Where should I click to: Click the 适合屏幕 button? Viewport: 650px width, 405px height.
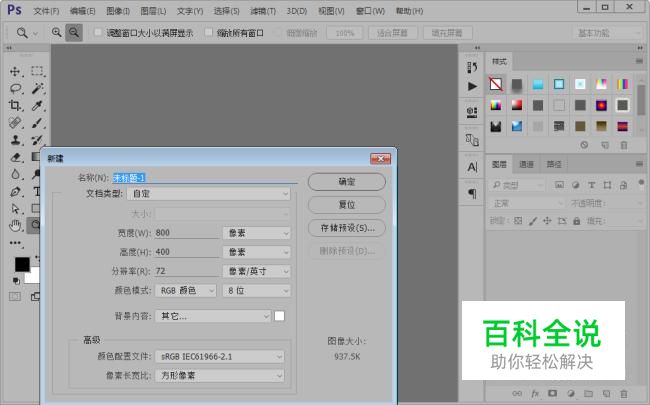392,33
